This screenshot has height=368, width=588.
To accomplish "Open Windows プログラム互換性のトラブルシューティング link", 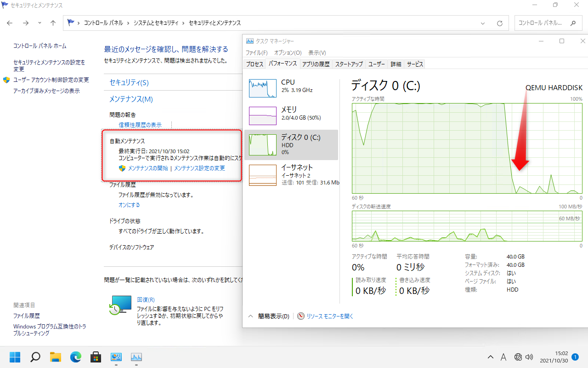I will 50,330.
